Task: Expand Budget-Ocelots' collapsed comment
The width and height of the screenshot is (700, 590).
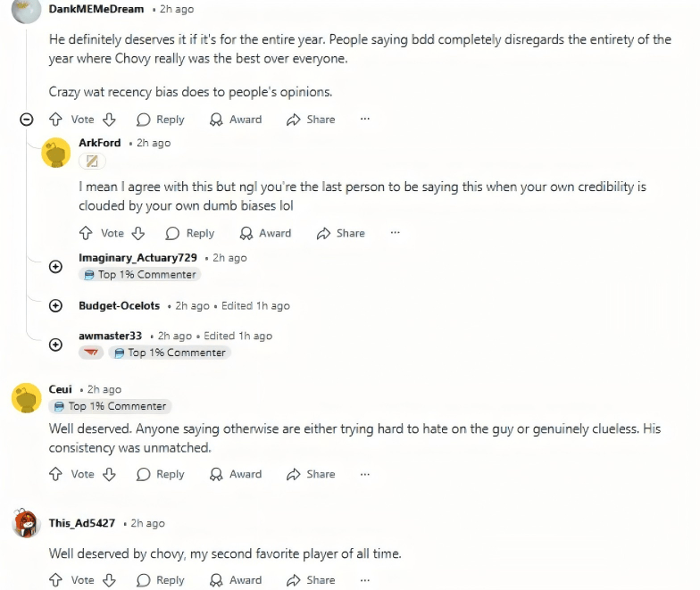Action: point(55,305)
